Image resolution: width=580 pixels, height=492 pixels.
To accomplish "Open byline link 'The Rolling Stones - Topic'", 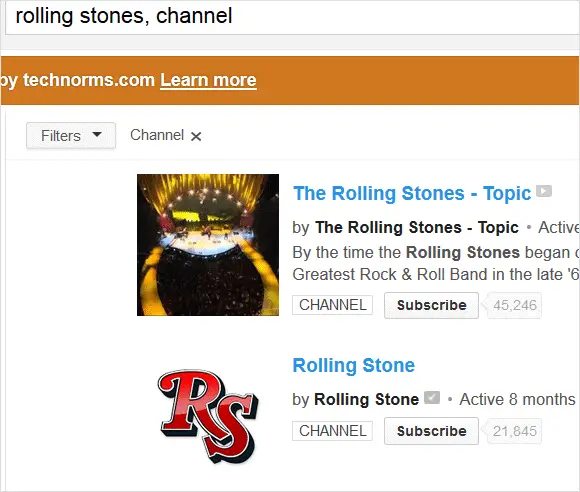I will tap(417, 227).
